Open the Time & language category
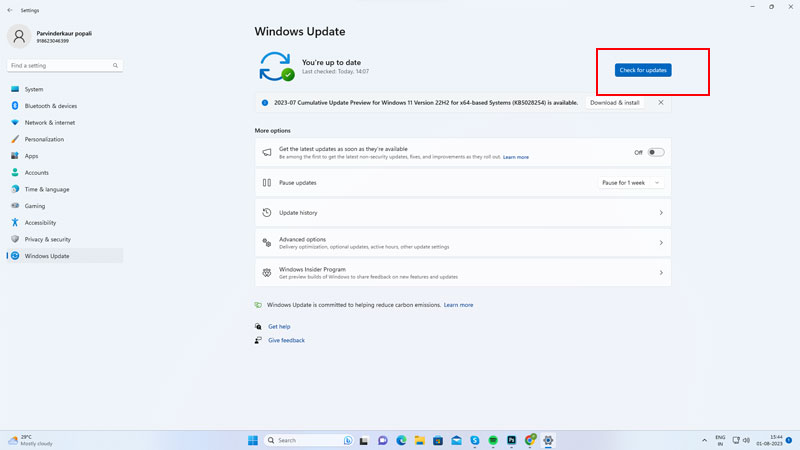 click(x=65, y=189)
